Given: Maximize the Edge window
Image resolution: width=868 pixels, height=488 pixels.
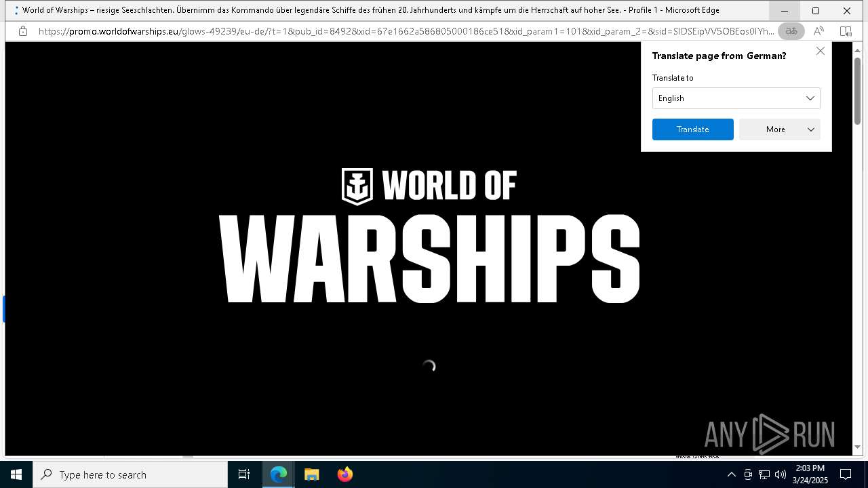Looking at the screenshot, I should [x=816, y=11].
